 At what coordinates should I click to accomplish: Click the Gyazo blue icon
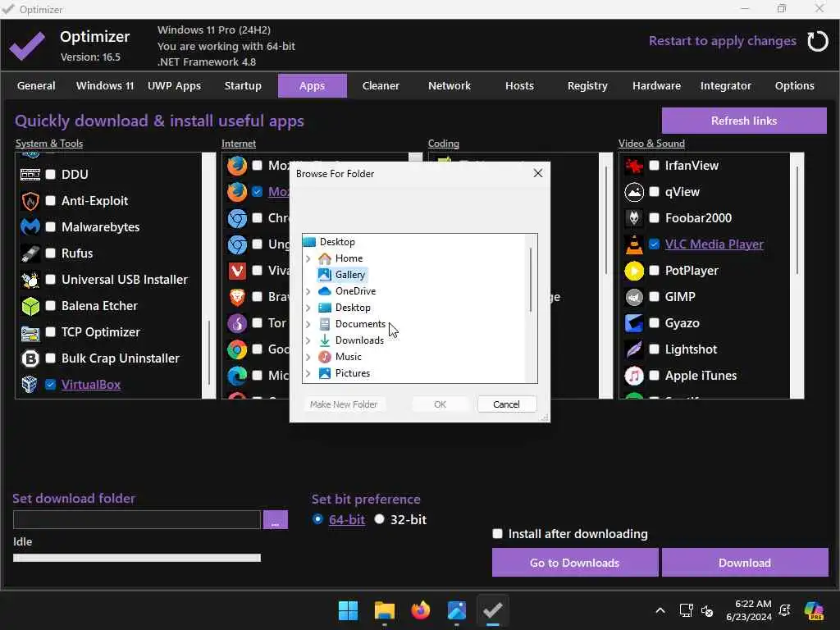click(x=634, y=323)
